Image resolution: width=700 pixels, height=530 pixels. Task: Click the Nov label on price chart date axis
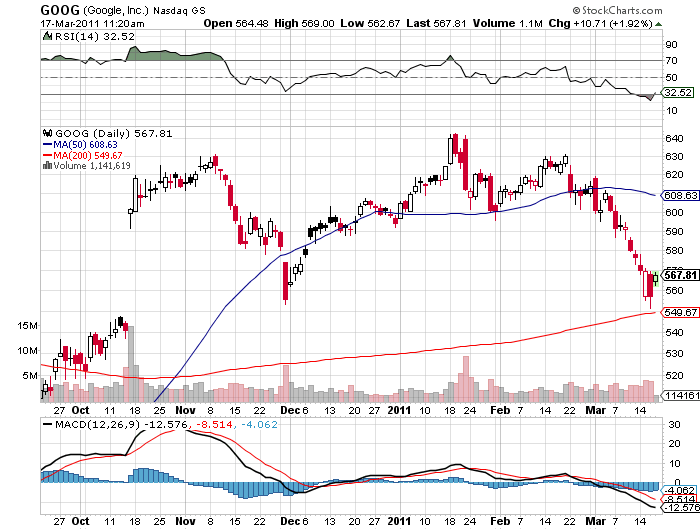click(x=185, y=410)
